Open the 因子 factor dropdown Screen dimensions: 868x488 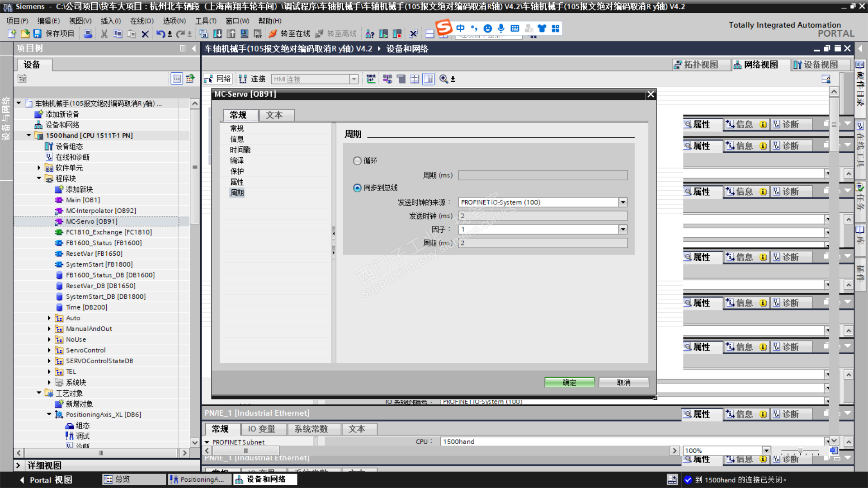623,230
